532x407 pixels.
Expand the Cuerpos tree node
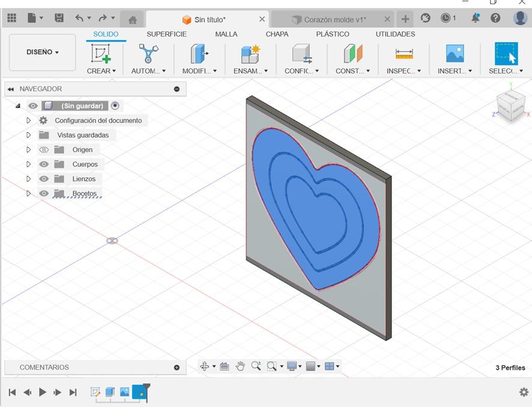tap(28, 164)
